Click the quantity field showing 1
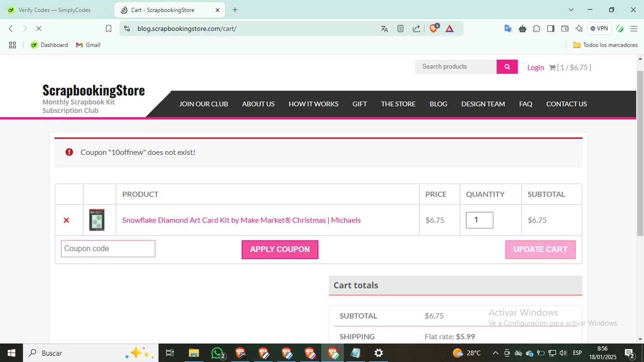This screenshot has height=362, width=644. 480,220
